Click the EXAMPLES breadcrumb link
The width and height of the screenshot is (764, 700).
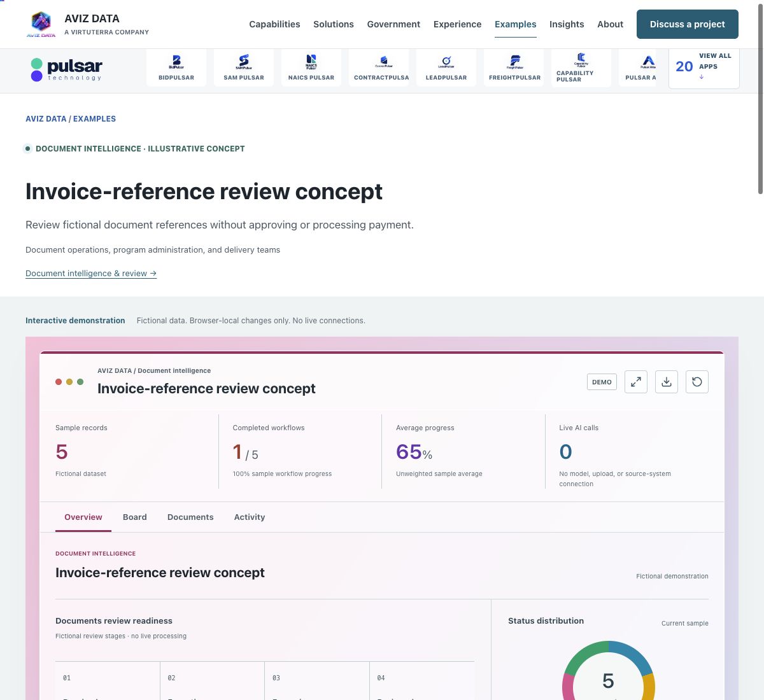pyautogui.click(x=94, y=119)
